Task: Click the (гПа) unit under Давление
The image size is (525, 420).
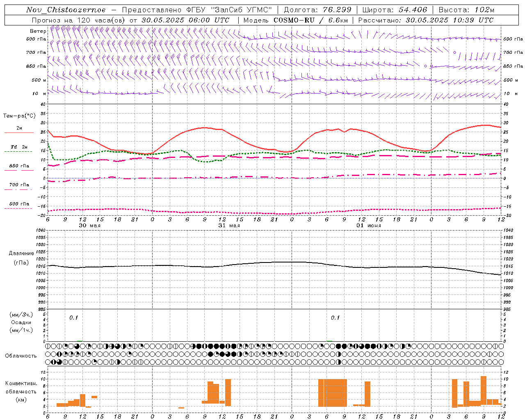Action: pos(21,263)
